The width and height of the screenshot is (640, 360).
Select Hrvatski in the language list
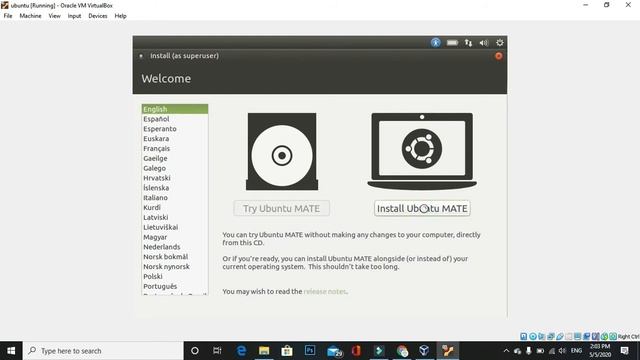click(x=175, y=178)
